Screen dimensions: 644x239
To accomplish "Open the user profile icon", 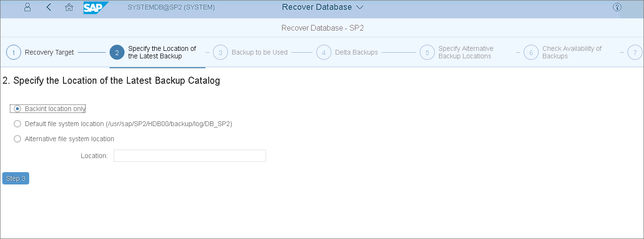I will click(x=27, y=7).
